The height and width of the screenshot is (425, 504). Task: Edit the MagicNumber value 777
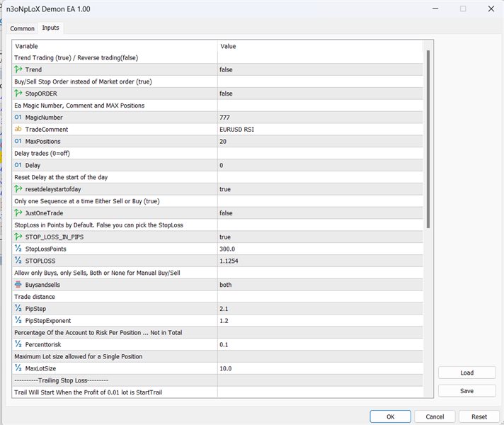point(320,118)
